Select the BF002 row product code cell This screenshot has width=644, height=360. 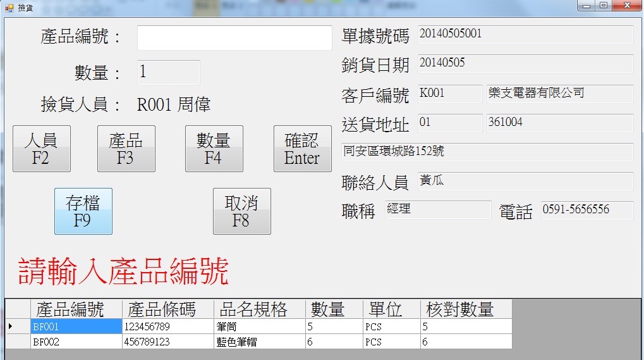click(x=76, y=342)
